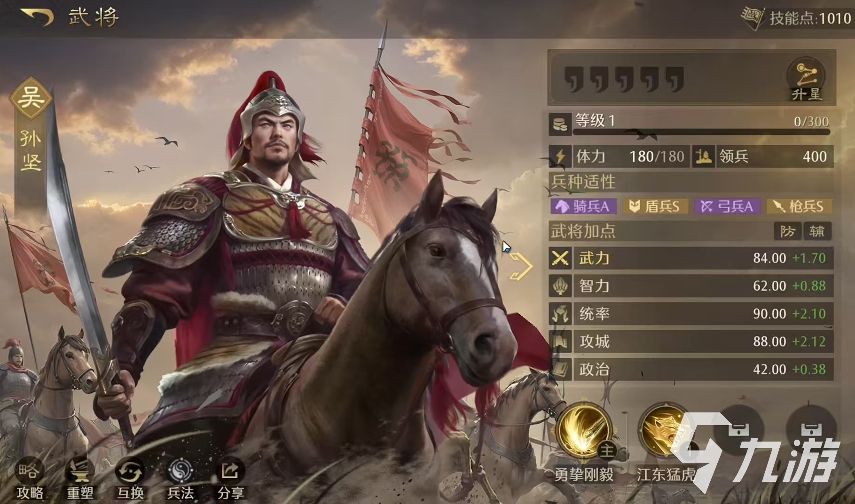Tap the 互换 swap icon

130,471
